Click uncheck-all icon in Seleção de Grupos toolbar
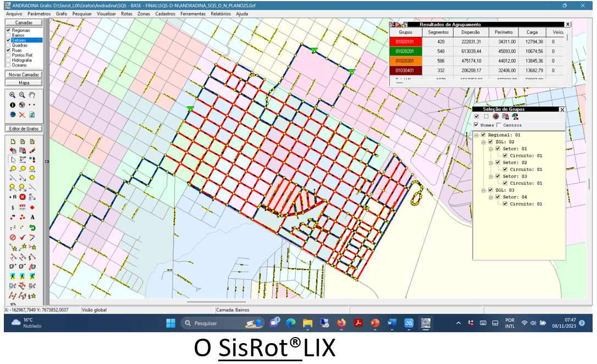Screen dimensions: 597x364 point(486,117)
